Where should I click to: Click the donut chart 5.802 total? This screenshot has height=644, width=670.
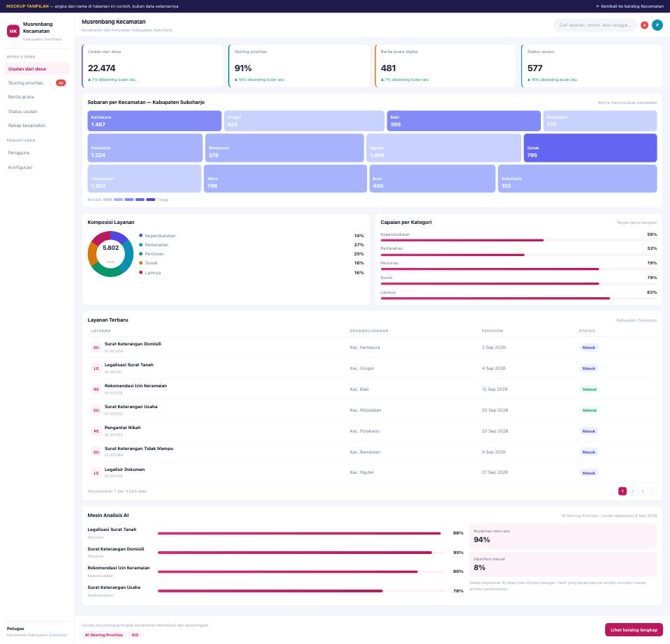tap(111, 254)
